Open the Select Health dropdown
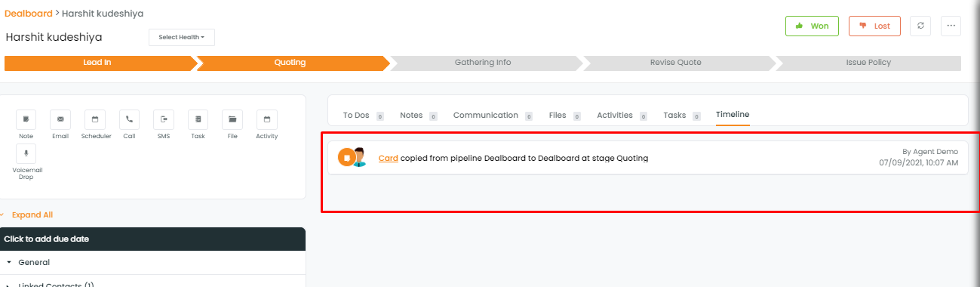Screen dimensions: 980x287 [x=182, y=37]
